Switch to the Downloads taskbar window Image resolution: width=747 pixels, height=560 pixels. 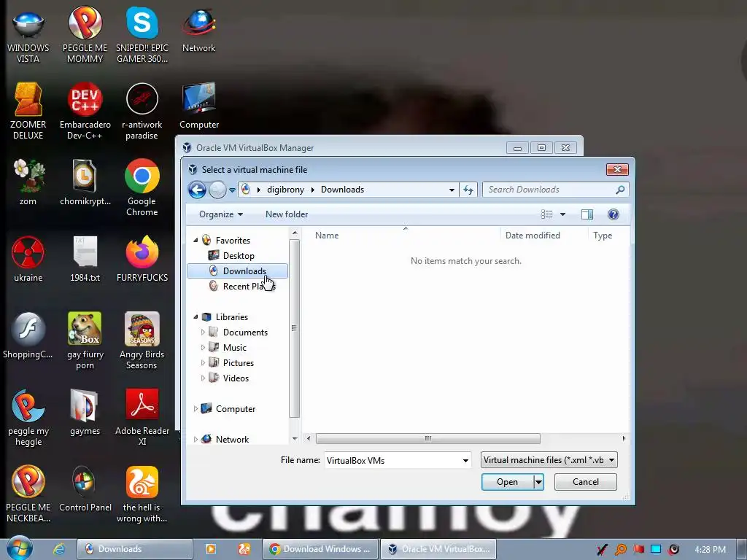coord(135,549)
